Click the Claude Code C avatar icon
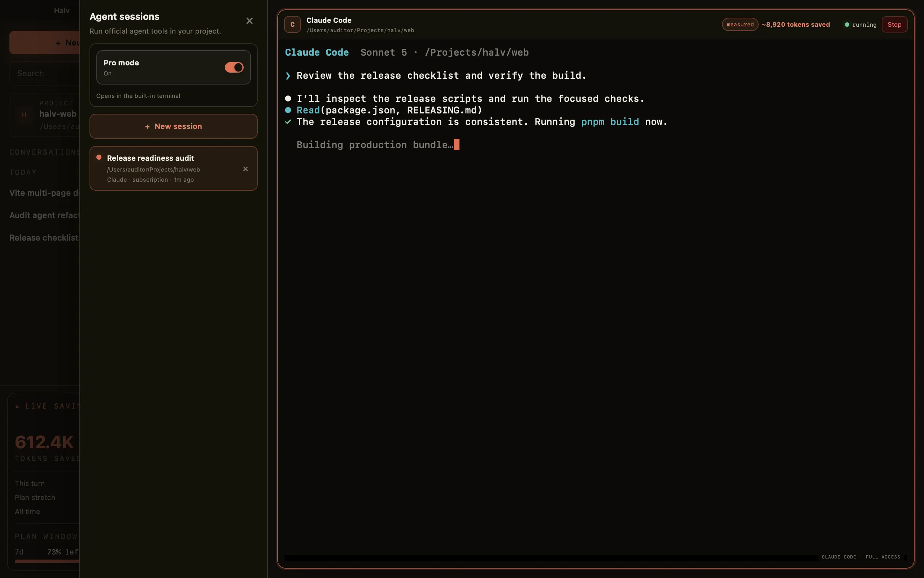 point(292,25)
